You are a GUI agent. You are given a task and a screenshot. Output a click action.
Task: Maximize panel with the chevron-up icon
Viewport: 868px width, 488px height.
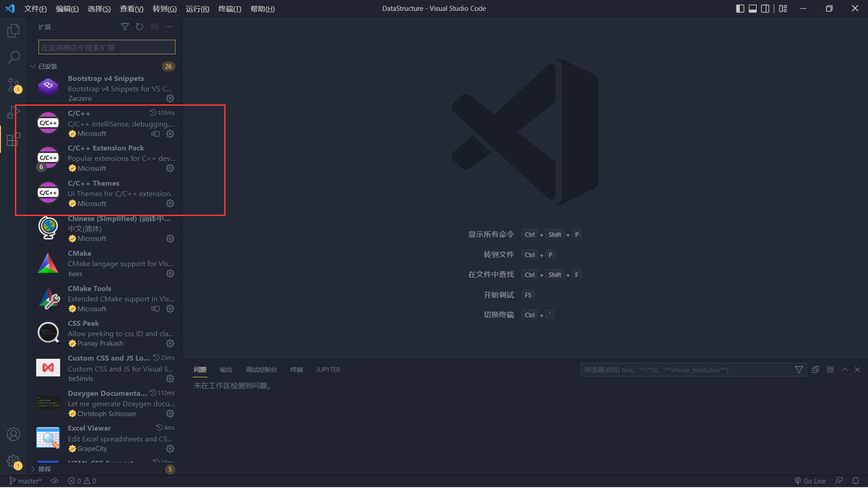pyautogui.click(x=844, y=370)
